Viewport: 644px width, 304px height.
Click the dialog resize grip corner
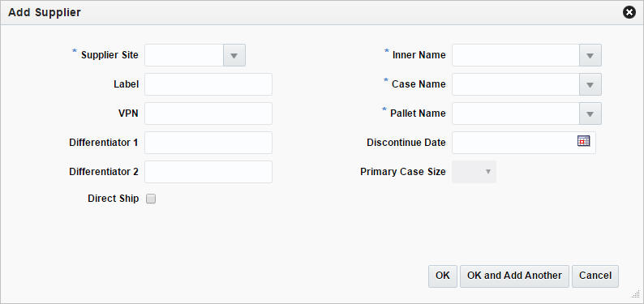tap(636, 293)
